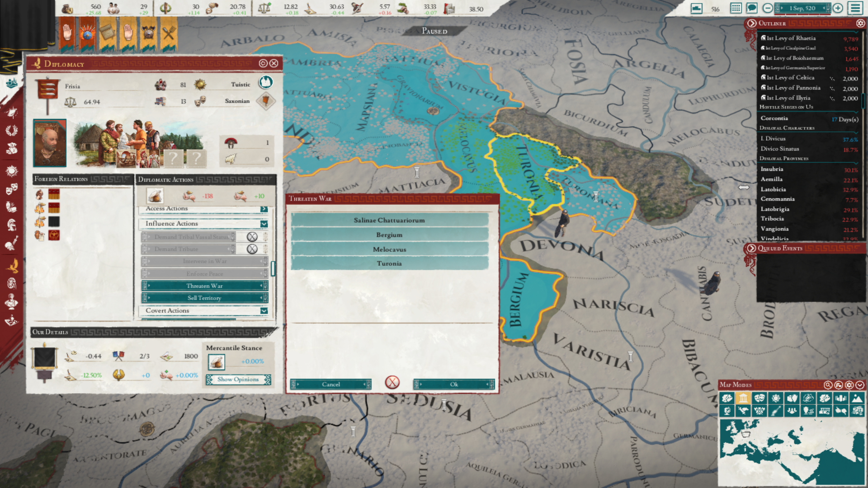868x488 pixels.
Task: Open the theater masks culture tab in sidebar
Action: click(x=11, y=189)
